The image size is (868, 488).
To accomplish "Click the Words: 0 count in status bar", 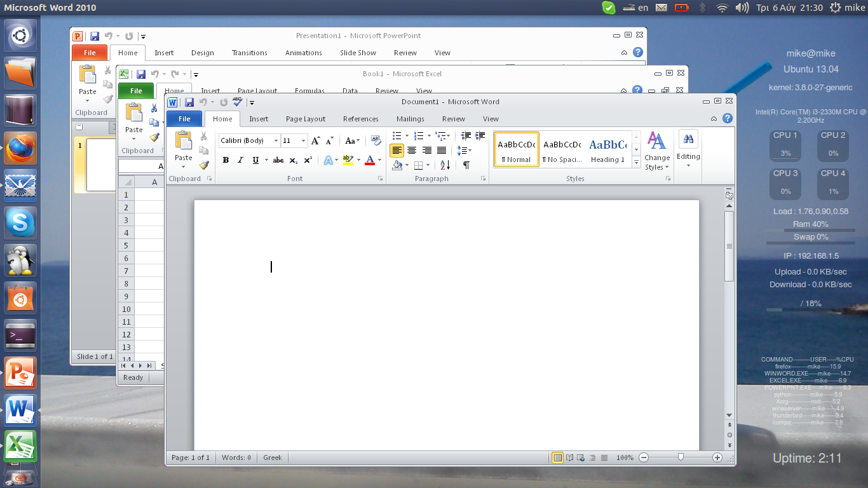I will pyautogui.click(x=236, y=457).
